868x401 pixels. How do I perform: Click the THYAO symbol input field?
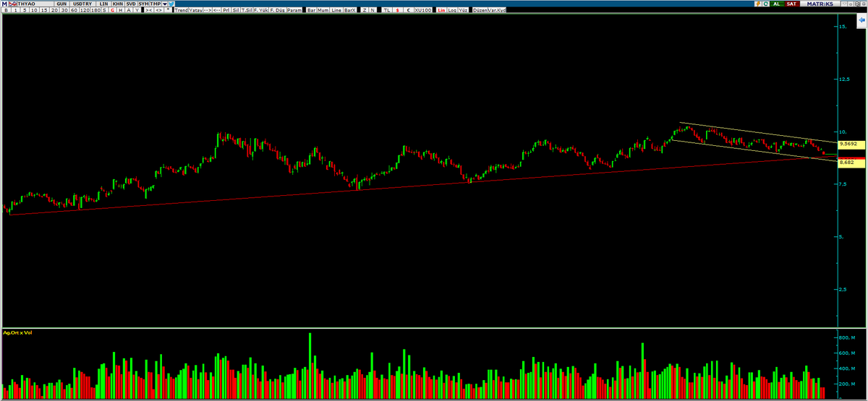pos(35,4)
